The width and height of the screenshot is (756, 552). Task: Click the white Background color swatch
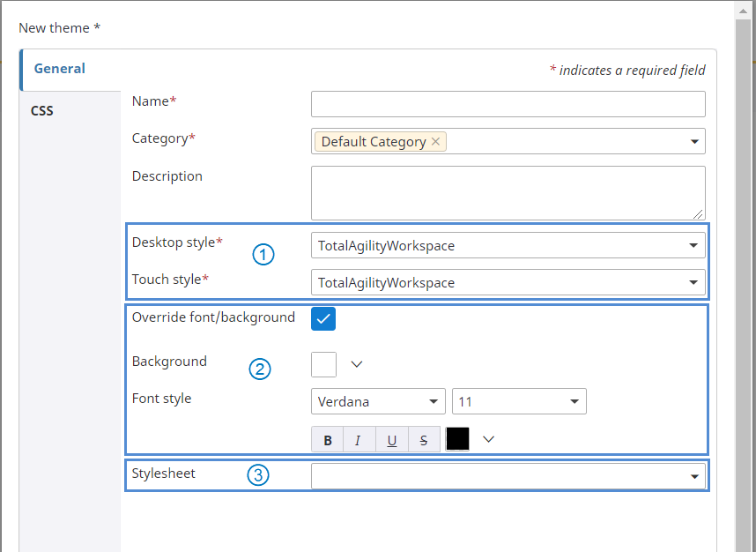click(323, 363)
